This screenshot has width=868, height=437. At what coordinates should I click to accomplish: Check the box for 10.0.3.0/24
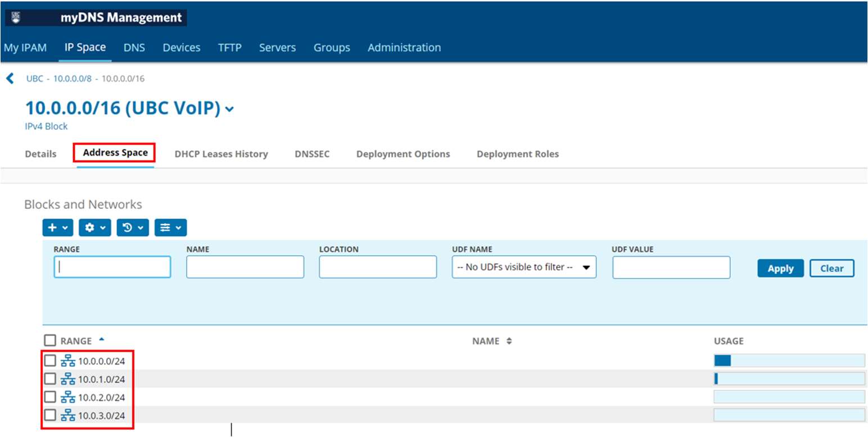click(50, 415)
